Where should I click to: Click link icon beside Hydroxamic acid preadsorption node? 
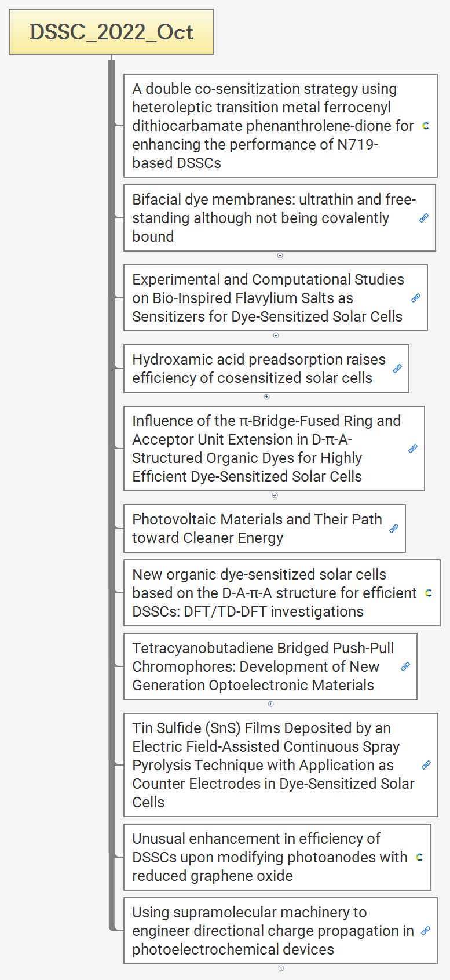point(397,369)
